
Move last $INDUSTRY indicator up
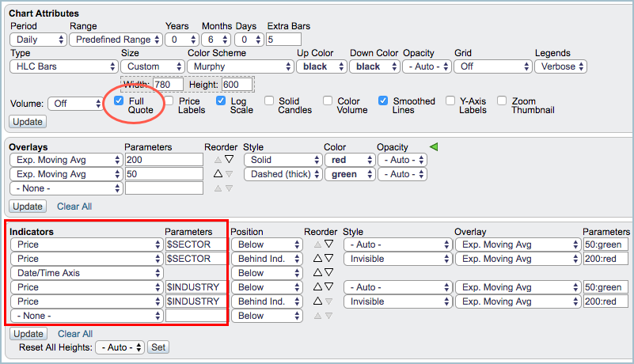[x=317, y=301]
